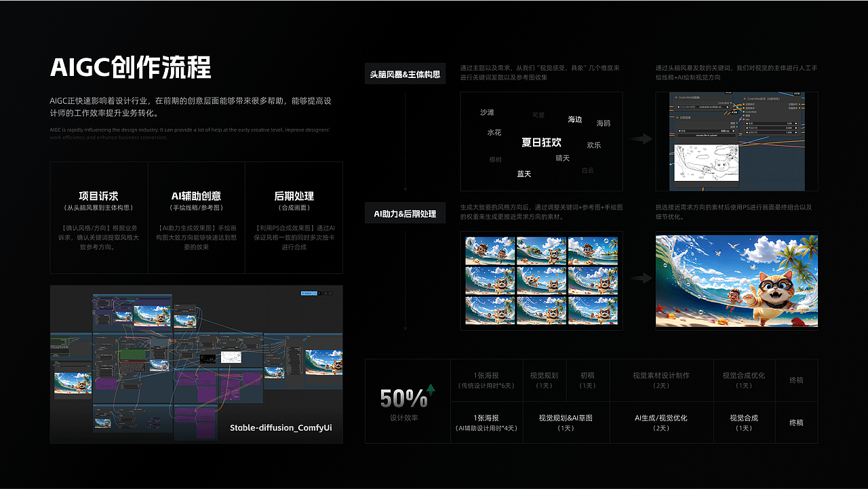Click the 水花 keyword
This screenshot has width=868, height=489.
(494, 133)
